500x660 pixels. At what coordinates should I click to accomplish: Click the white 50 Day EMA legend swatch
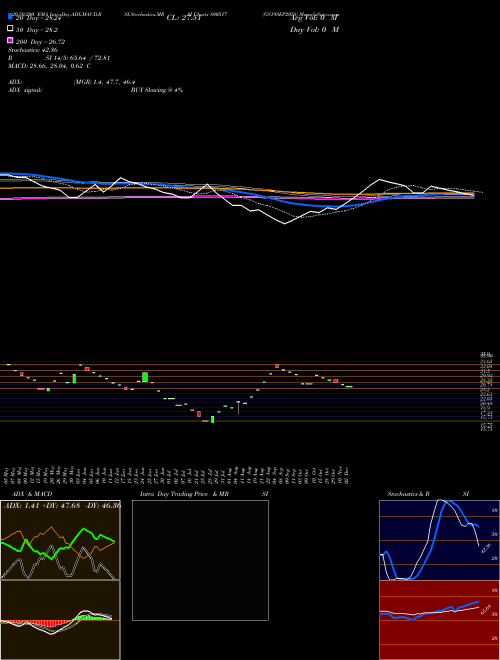10,29
